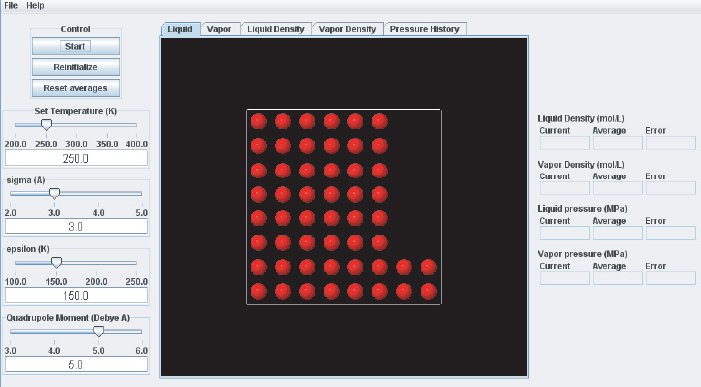Click the temperature field showing 250.0

(76, 158)
